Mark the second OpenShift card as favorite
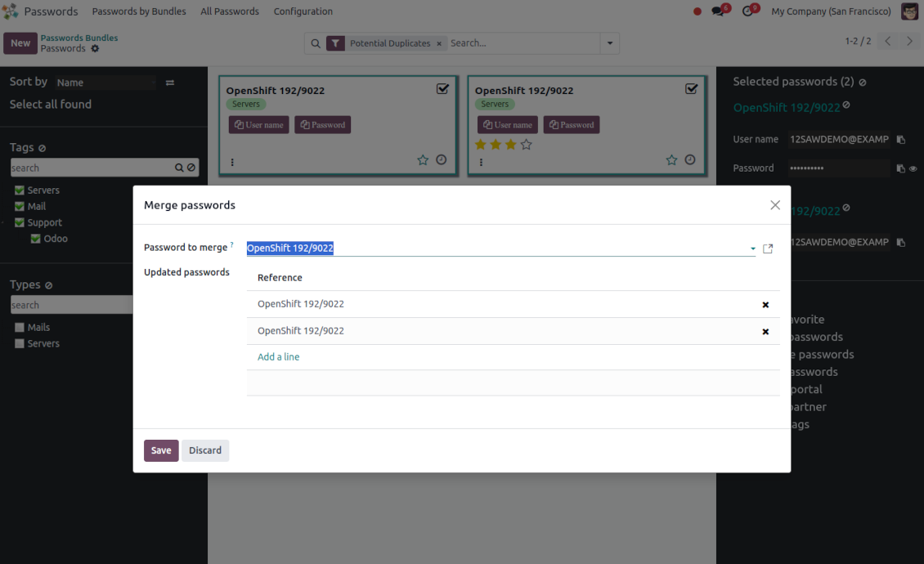The height and width of the screenshot is (564, 924). coord(671,159)
